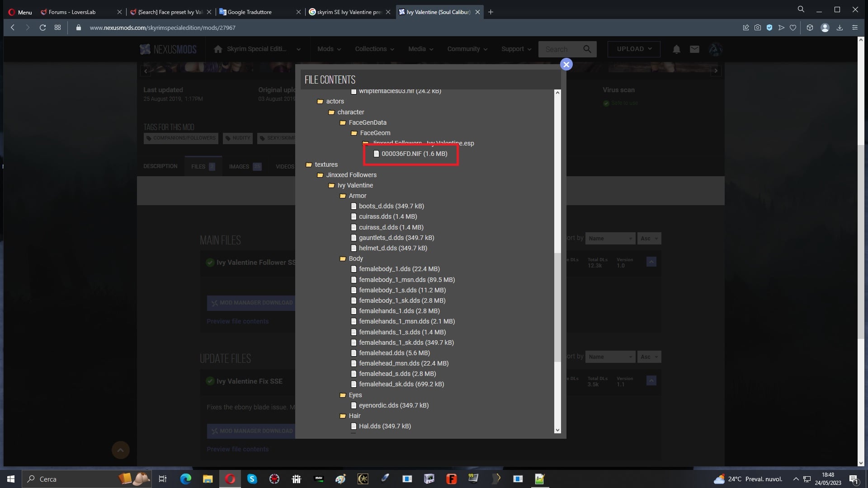Click the heart bookmark icon in address bar
The width and height of the screenshot is (868, 488).
pyautogui.click(x=793, y=28)
